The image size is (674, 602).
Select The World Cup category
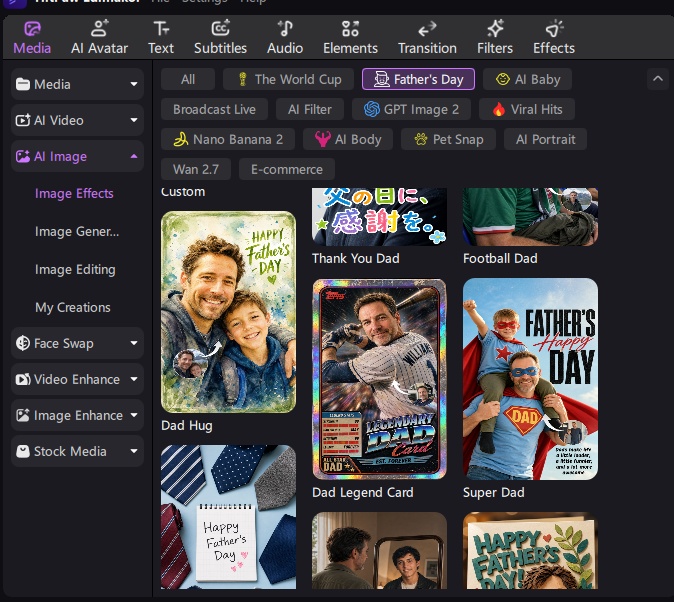point(288,79)
